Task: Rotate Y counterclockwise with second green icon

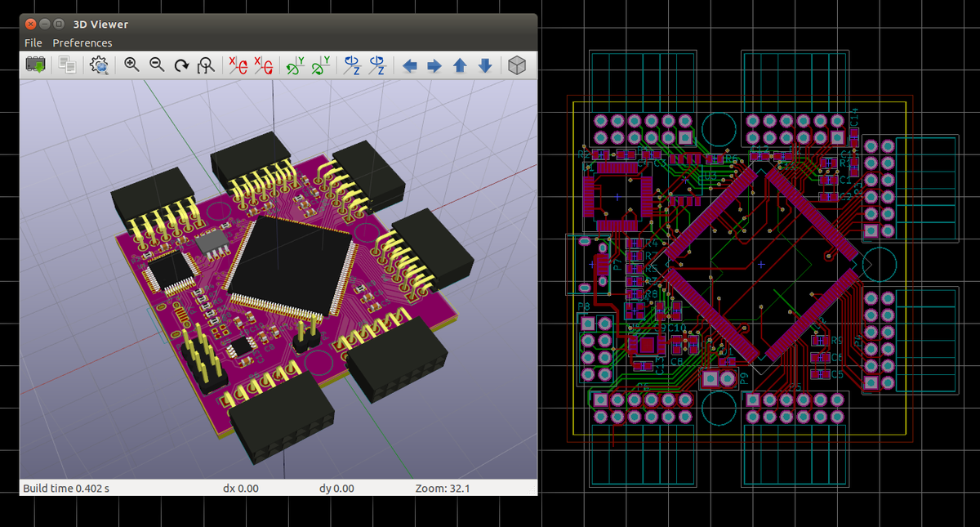Action: [x=322, y=65]
